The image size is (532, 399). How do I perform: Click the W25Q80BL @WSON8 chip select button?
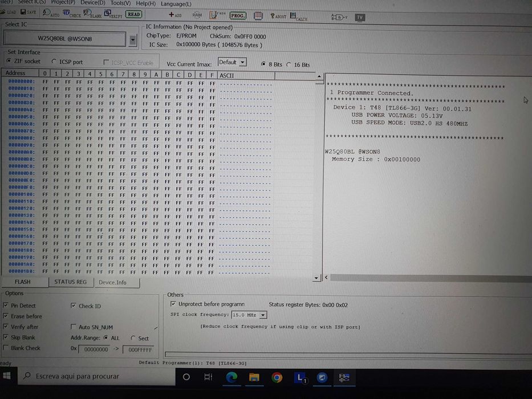coord(64,39)
